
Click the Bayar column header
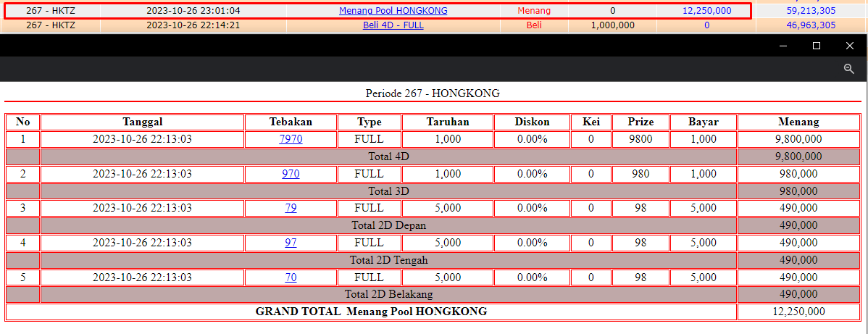(x=703, y=122)
